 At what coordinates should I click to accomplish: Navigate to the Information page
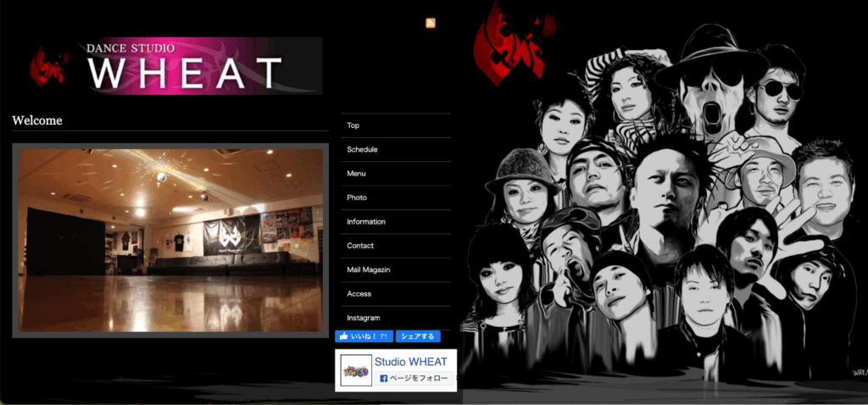(x=366, y=222)
